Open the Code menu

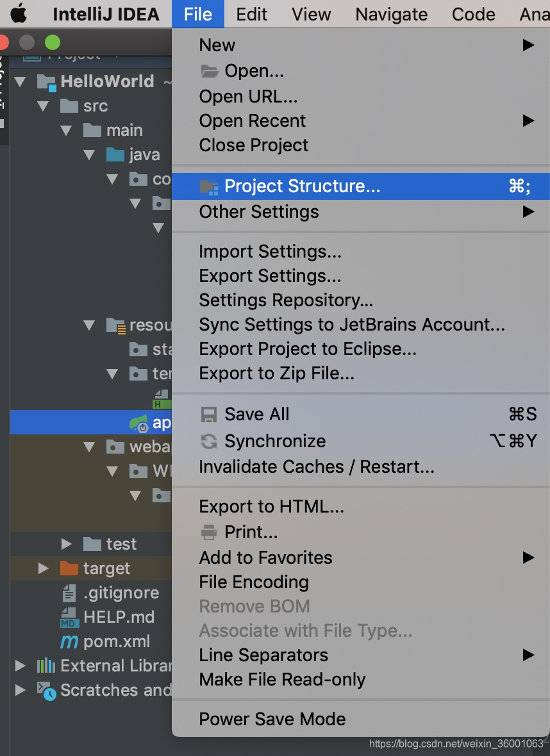(473, 14)
